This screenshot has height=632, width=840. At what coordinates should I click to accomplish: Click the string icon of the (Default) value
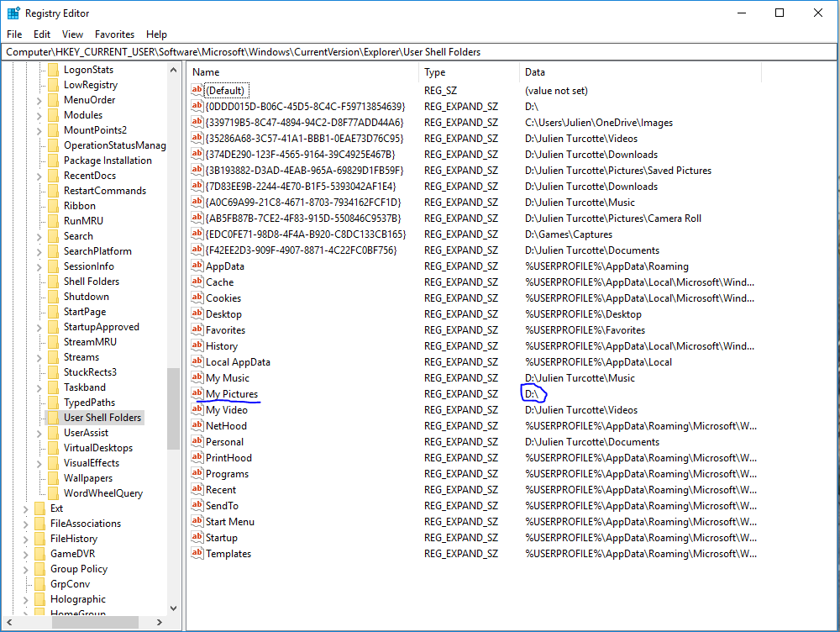coord(197,90)
